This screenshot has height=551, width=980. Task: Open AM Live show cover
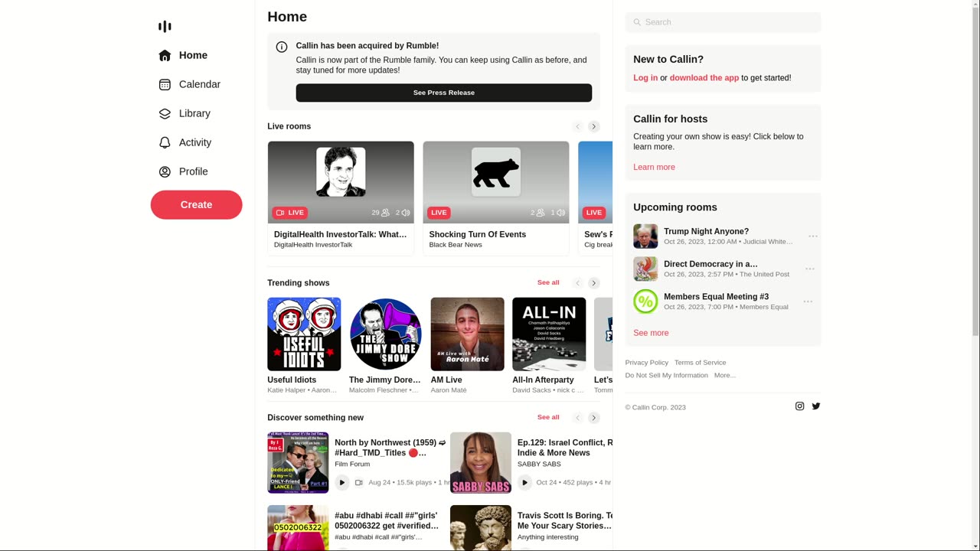coord(467,334)
